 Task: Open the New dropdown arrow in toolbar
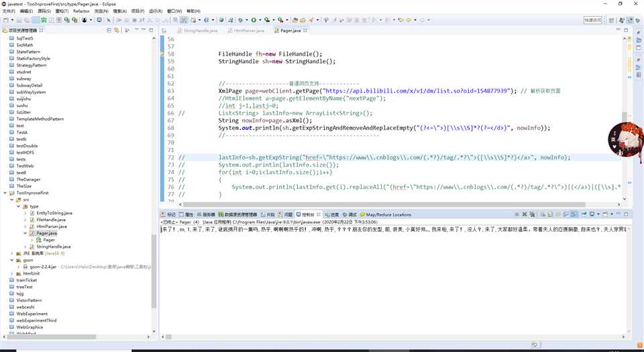pos(12,19)
